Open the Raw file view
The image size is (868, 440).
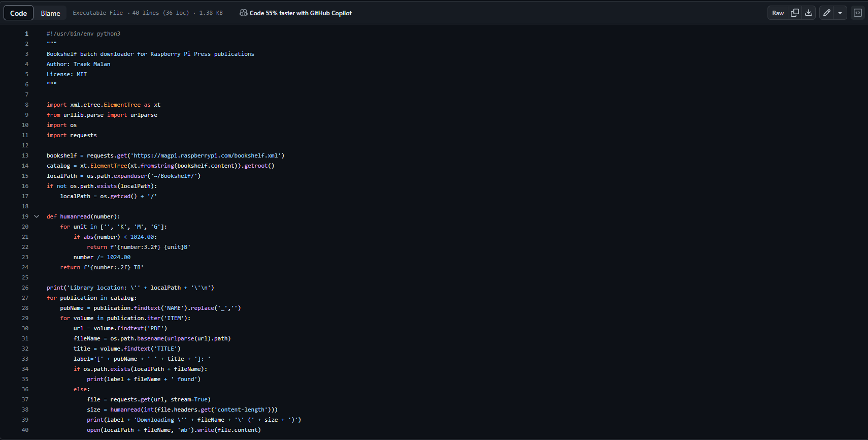pyautogui.click(x=778, y=13)
